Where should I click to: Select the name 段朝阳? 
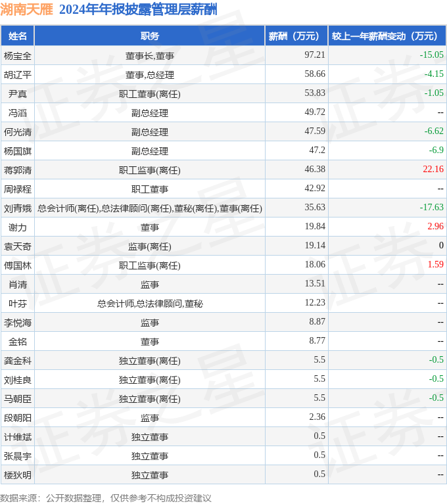[x=17, y=417]
